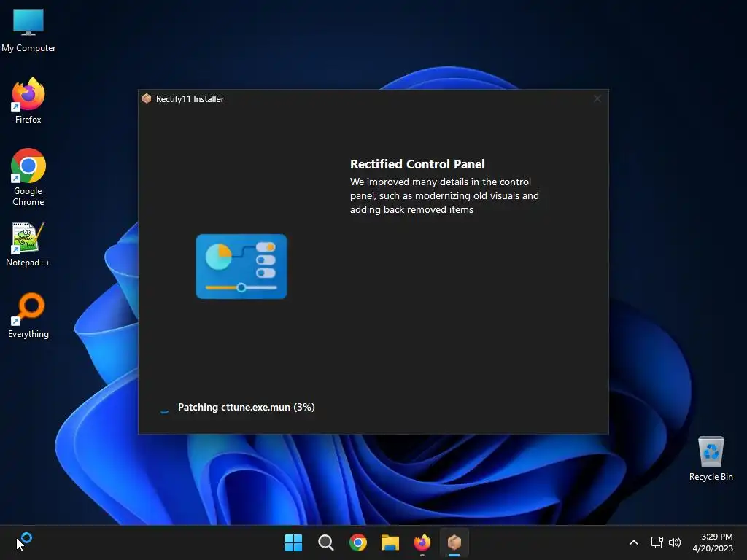The width and height of the screenshot is (747, 560).
Task: Click 'Patching cttune.exe.mun (3%)' status text
Action: click(247, 407)
